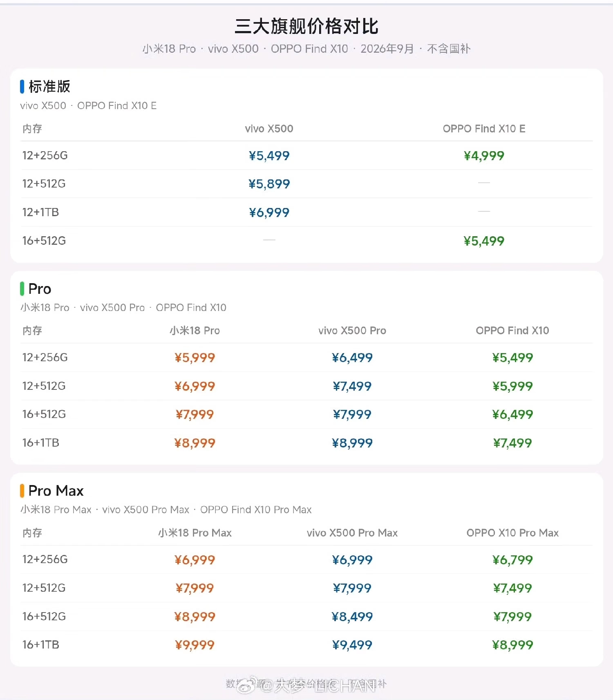Select 小米18 Pro Max 12+512G price ¥7,999
The image size is (613, 700).
[x=195, y=588]
